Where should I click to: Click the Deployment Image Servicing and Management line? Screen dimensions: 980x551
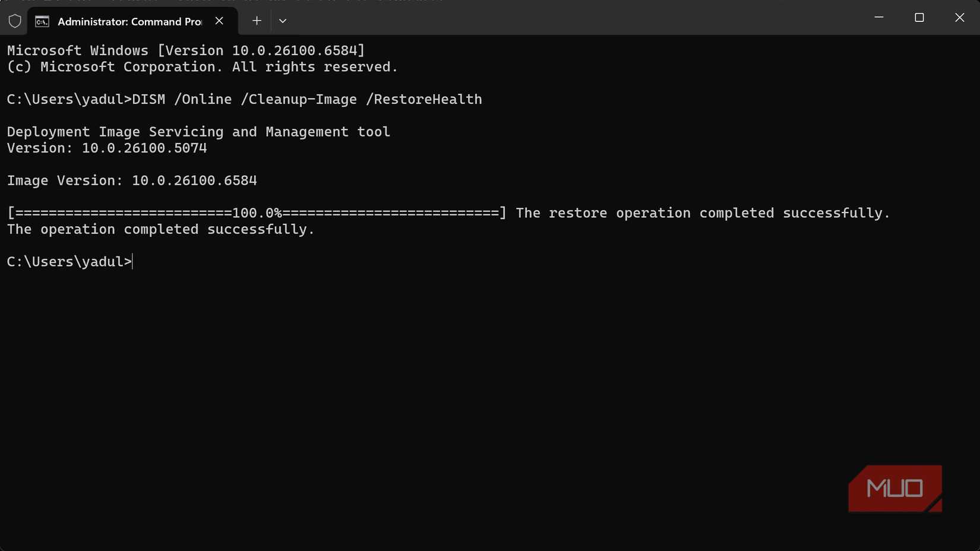coord(198,132)
